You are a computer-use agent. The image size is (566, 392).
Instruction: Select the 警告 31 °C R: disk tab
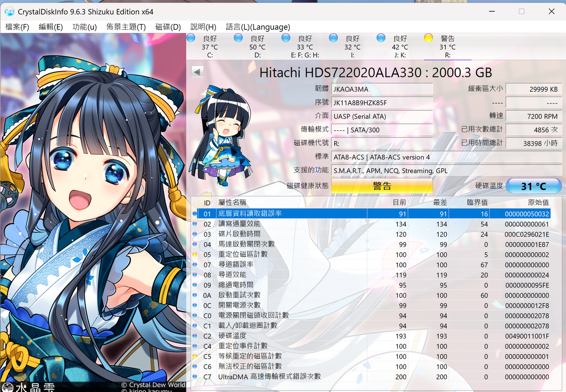pos(448,47)
